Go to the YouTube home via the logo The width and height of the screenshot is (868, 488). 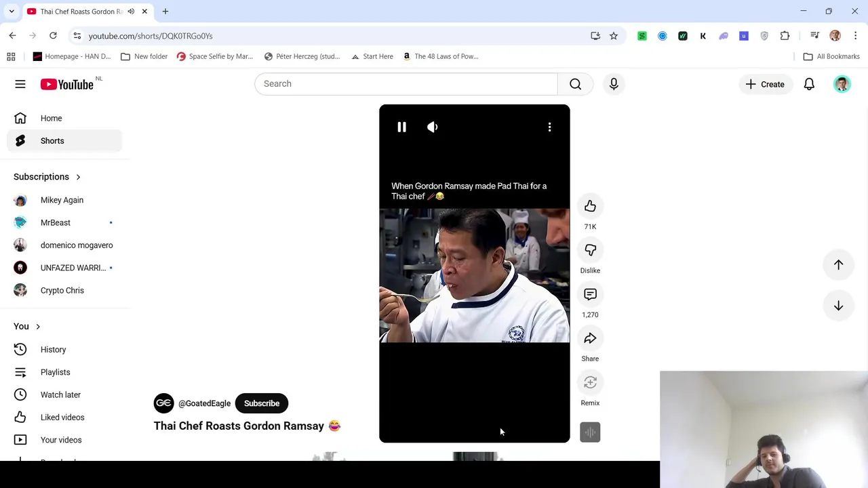coord(66,84)
